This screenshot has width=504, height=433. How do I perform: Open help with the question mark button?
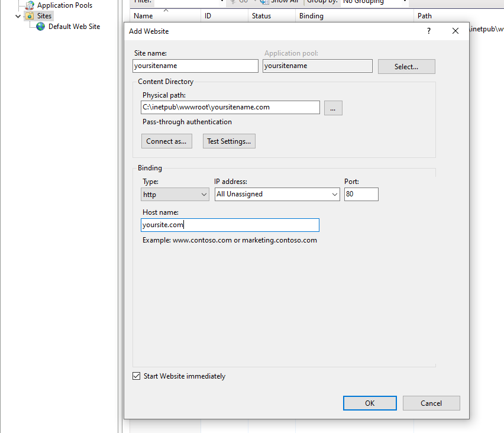(x=429, y=31)
